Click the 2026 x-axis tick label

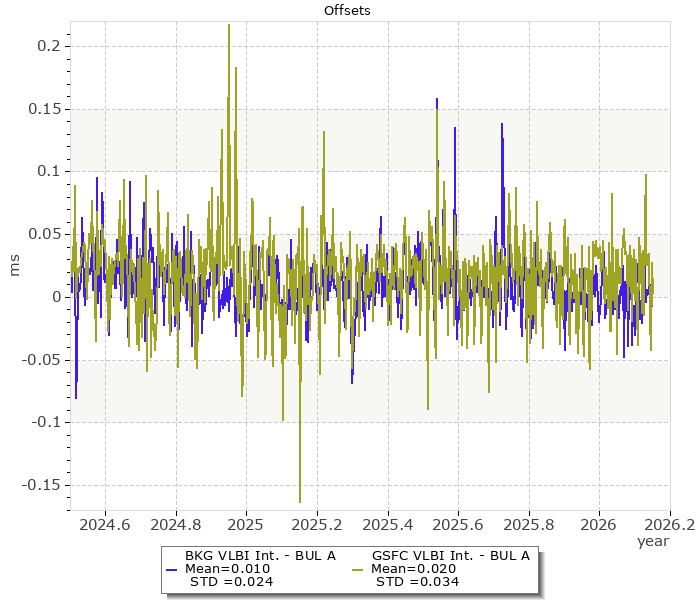(x=599, y=524)
